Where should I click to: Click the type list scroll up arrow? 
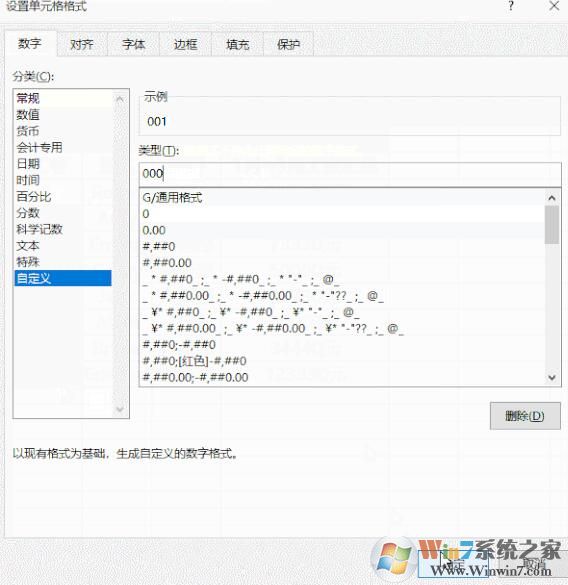click(552, 198)
